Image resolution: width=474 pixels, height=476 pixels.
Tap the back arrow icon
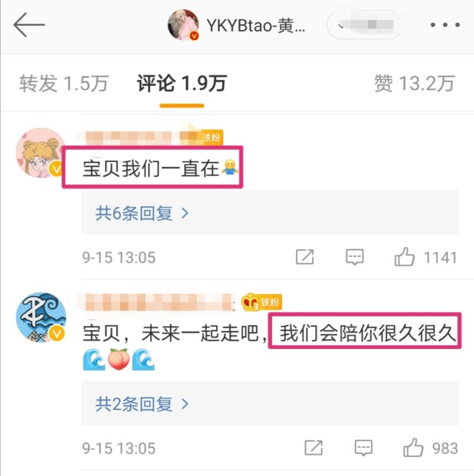point(29,24)
